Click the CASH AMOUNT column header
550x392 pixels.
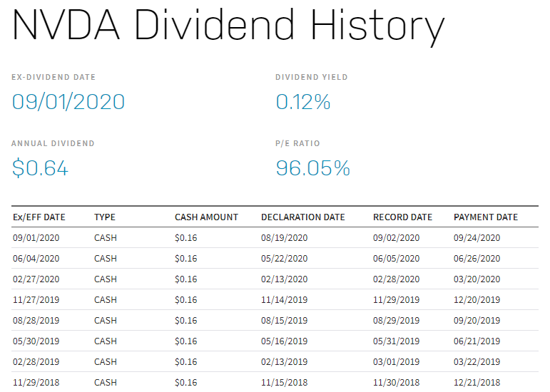click(206, 217)
